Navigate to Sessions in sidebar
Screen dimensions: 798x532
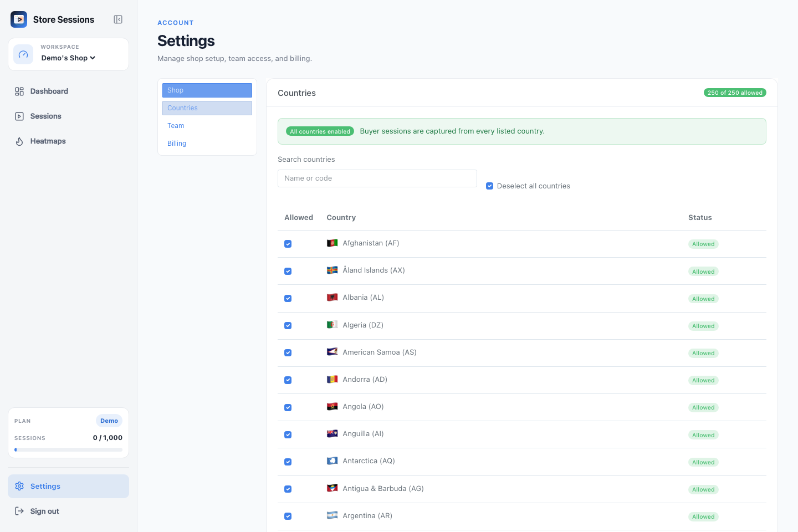(x=68, y=116)
